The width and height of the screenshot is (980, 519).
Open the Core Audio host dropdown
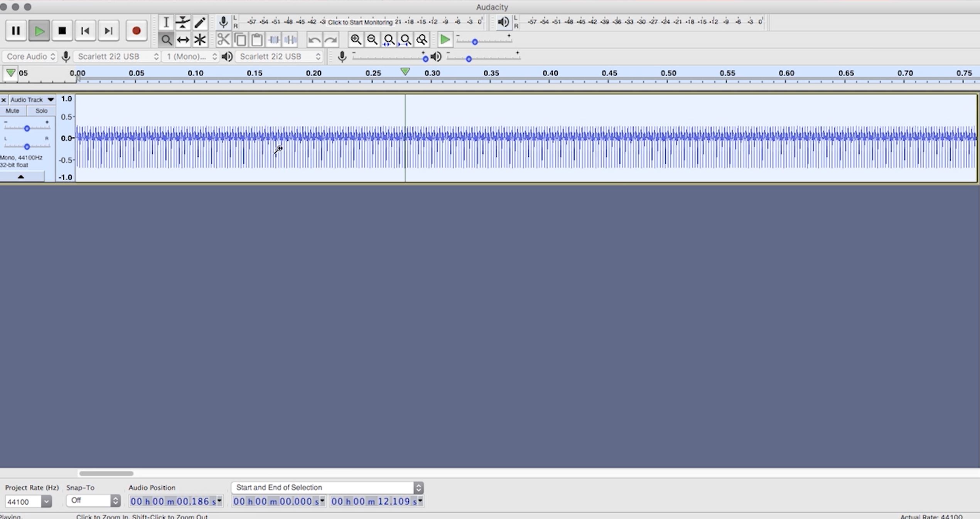point(30,57)
